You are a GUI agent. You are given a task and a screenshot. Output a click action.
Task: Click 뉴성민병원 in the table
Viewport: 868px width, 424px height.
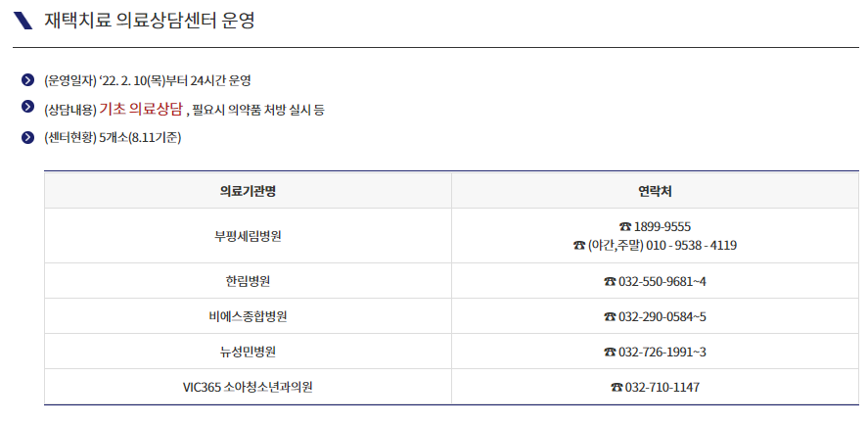248,352
